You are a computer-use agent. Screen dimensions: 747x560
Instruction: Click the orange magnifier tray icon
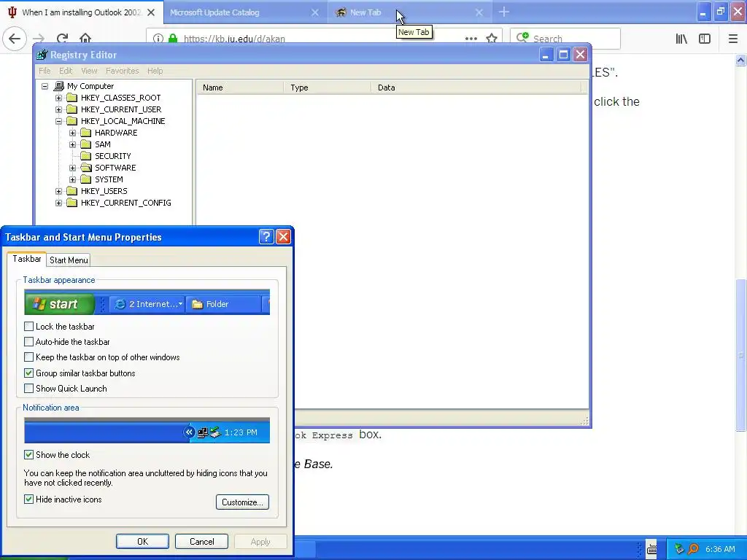tap(694, 549)
